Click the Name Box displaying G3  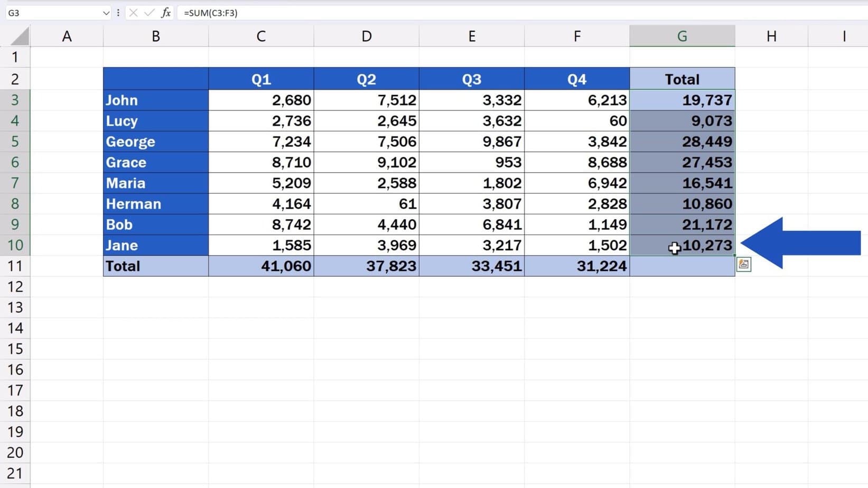pos(53,13)
